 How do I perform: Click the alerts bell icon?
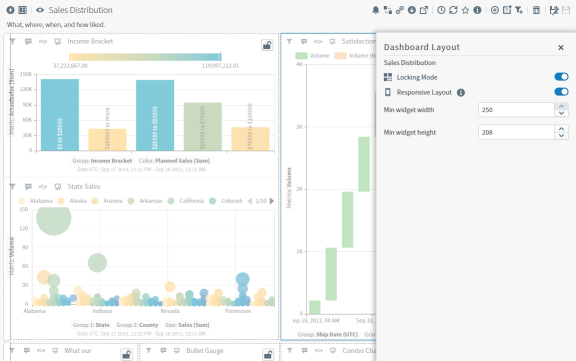[x=375, y=10]
